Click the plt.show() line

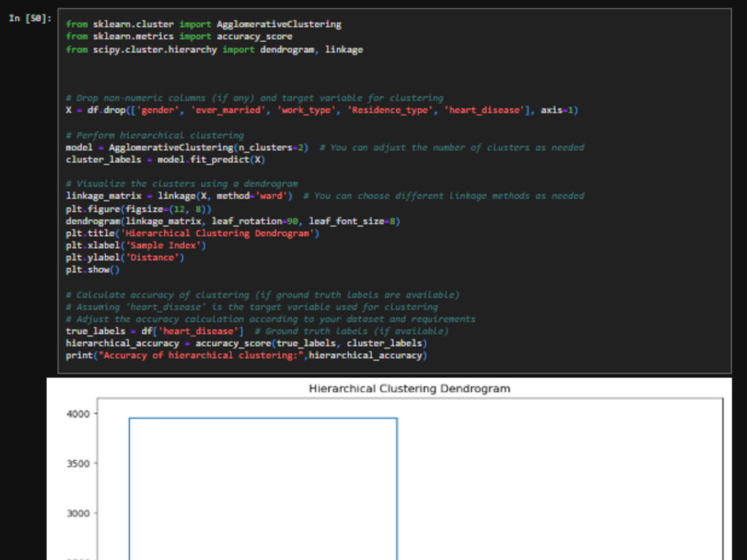point(93,270)
